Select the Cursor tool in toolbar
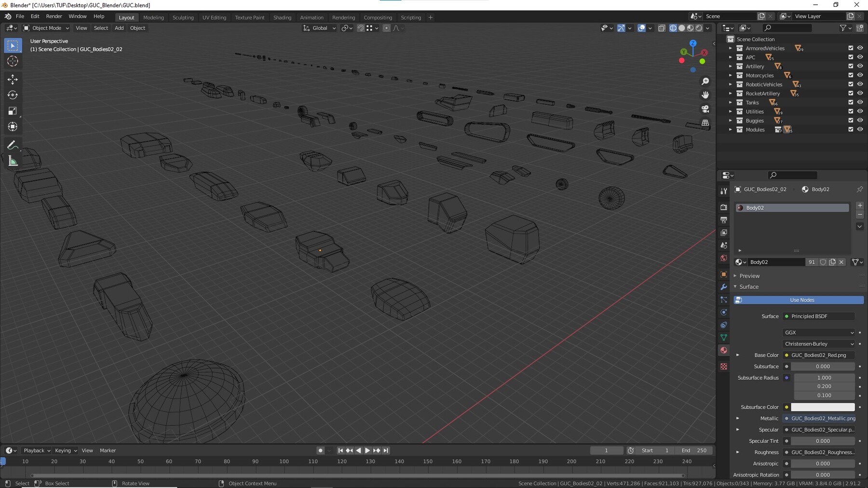The width and height of the screenshot is (868, 488). pos(13,61)
